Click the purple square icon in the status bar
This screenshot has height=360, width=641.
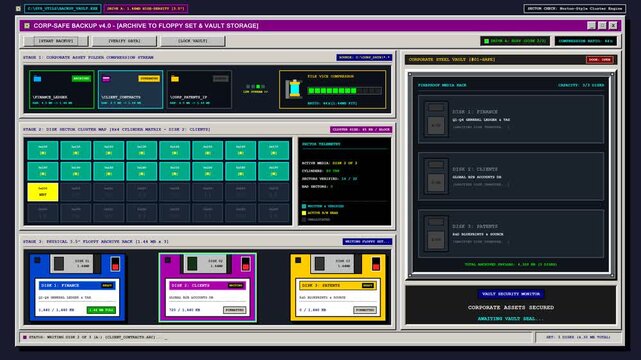click(25, 337)
